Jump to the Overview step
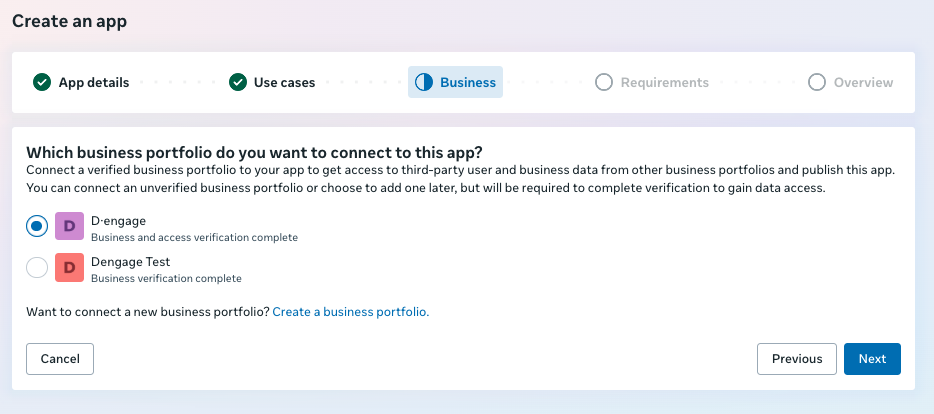Image resolution: width=934 pixels, height=414 pixels. [863, 82]
